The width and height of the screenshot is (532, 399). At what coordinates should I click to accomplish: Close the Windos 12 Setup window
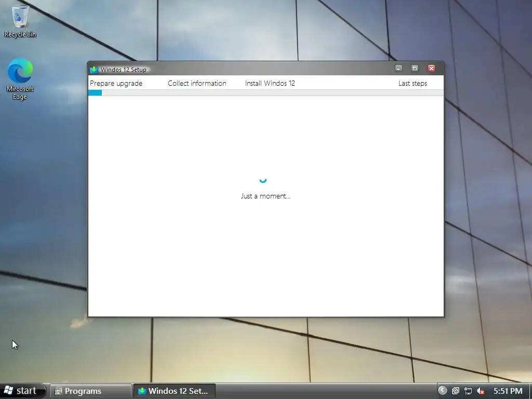pyautogui.click(x=431, y=68)
